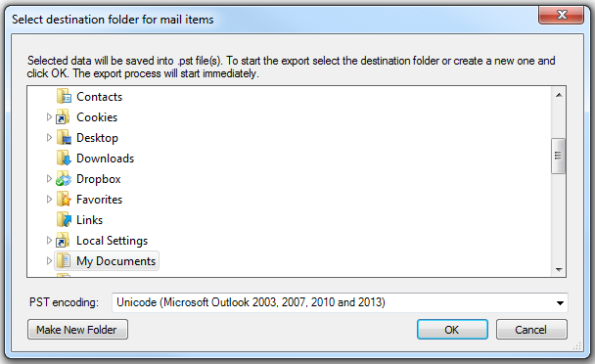595x364 pixels.
Task: Click the Local Settings shortcut icon
Action: point(63,241)
